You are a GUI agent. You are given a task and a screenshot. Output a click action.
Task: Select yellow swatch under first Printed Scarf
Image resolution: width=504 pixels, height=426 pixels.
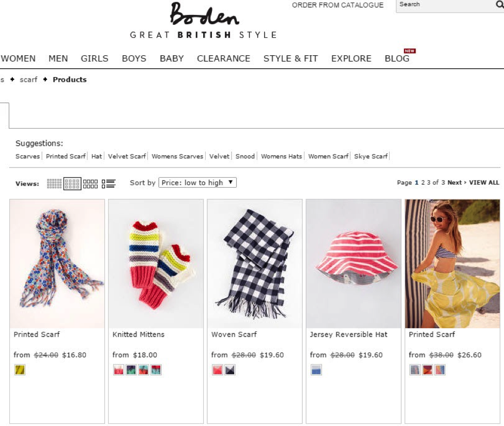tap(20, 370)
